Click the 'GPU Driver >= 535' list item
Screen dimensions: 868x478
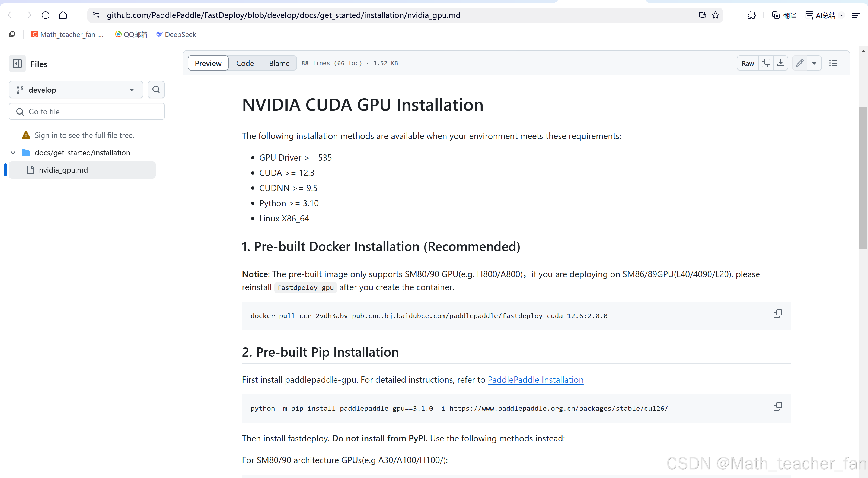(295, 157)
